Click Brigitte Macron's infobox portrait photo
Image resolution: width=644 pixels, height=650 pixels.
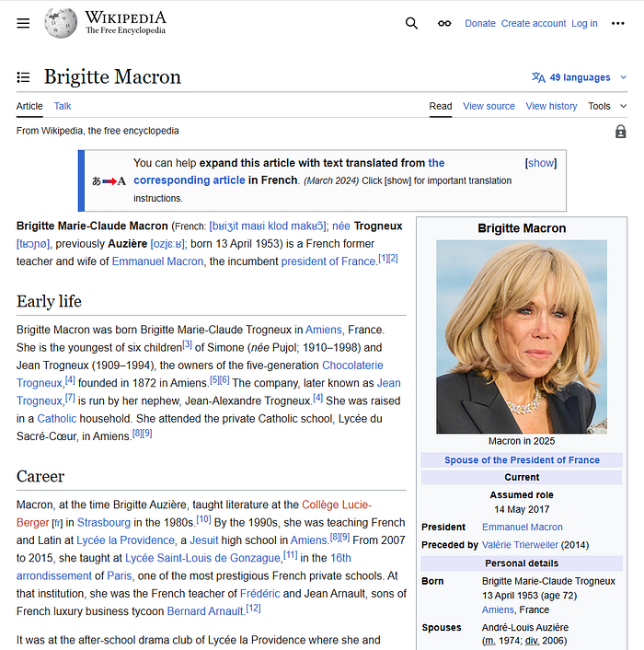(521, 336)
